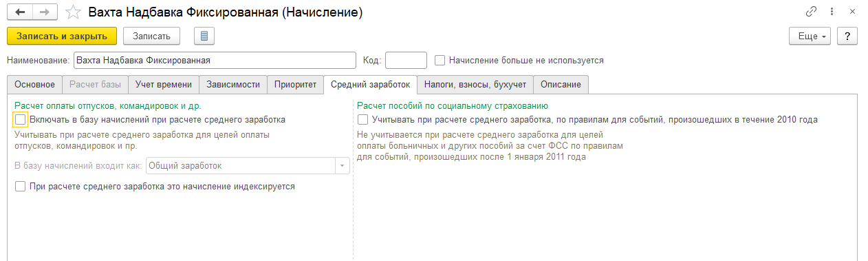Image resolution: width=868 pixels, height=261 pixels.
Task: Expand "Общий заработок" dropdown arrow
Action: tap(343, 166)
